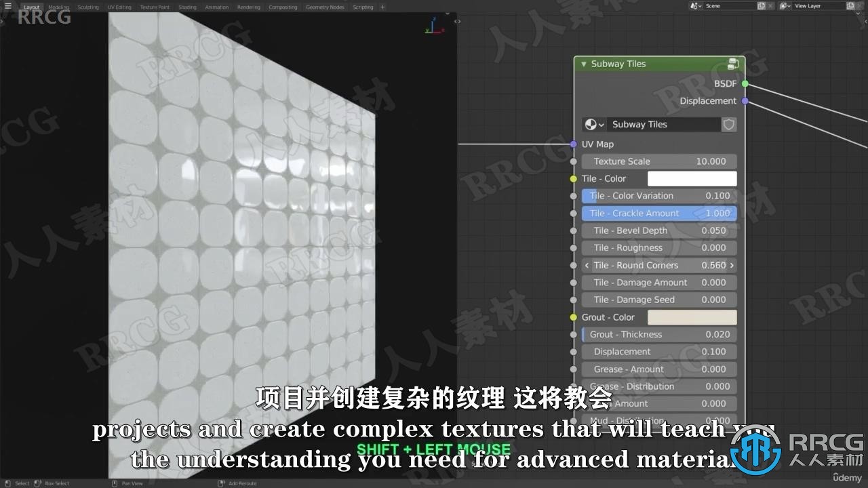Click the Subway Tiles node group name field
868x488 pixels.
tap(663, 125)
